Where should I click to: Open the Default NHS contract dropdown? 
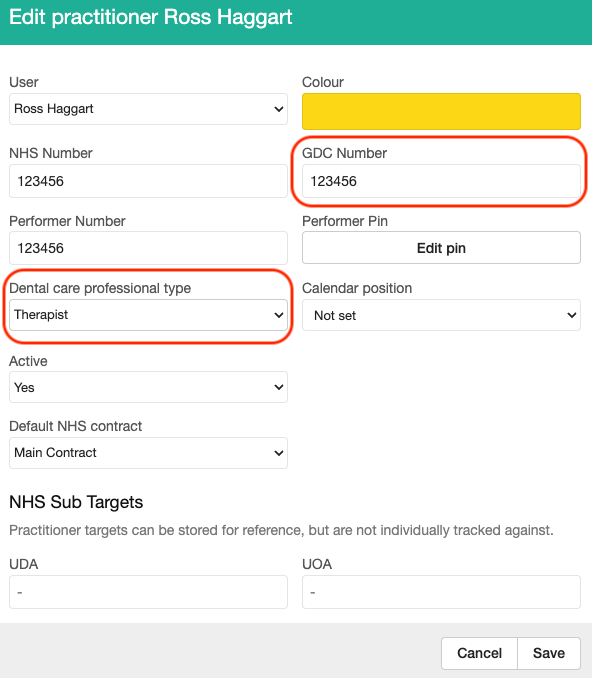[148, 453]
